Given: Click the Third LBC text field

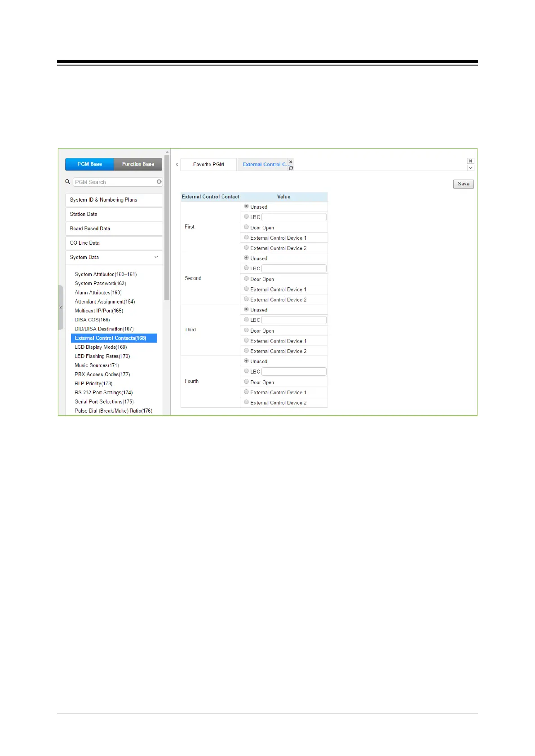Looking at the screenshot, I should pos(294,320).
